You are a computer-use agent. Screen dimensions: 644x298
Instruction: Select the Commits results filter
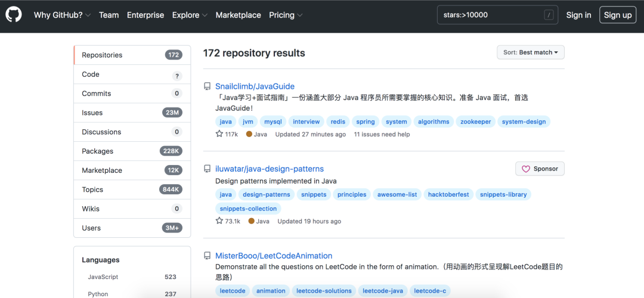132,94
